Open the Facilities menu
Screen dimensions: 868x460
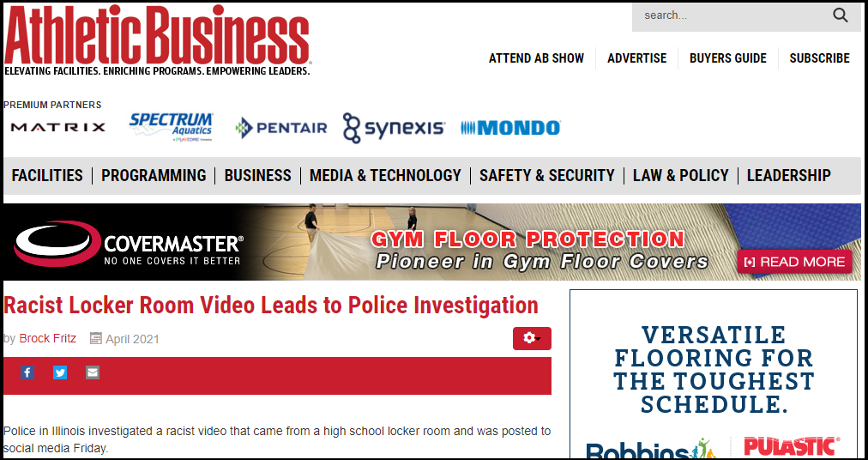click(x=47, y=175)
